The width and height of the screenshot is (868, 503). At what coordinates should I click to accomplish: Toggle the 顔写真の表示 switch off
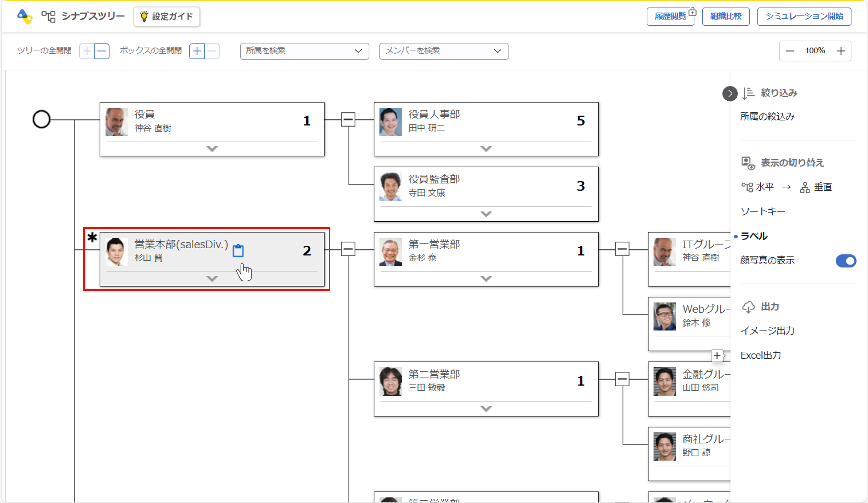pos(846,261)
